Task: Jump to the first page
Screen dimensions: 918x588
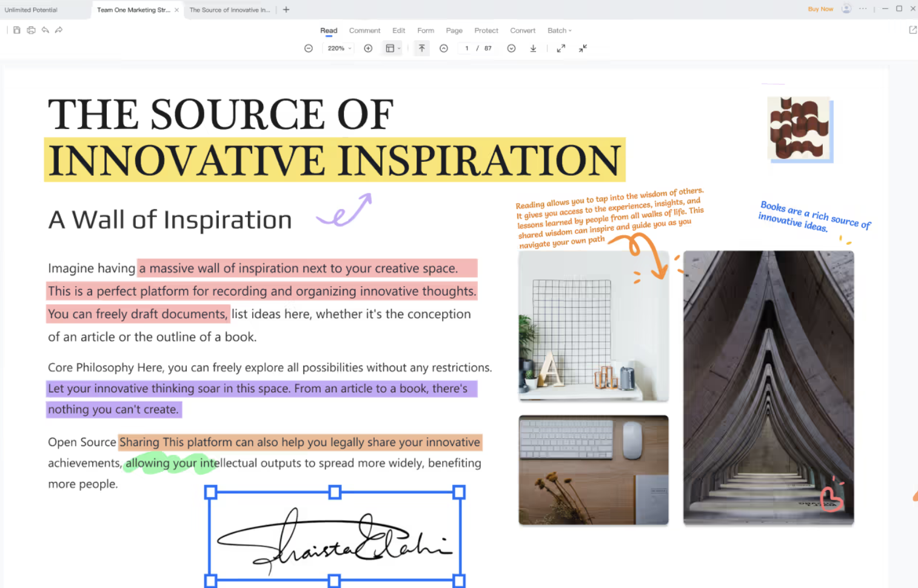Action: (x=422, y=48)
